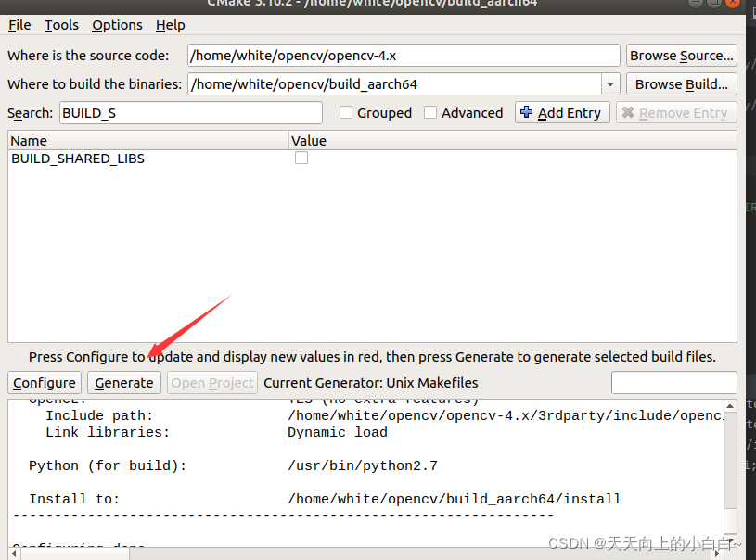The image size is (756, 560).
Task: Click the build binaries path field
Action: click(394, 84)
